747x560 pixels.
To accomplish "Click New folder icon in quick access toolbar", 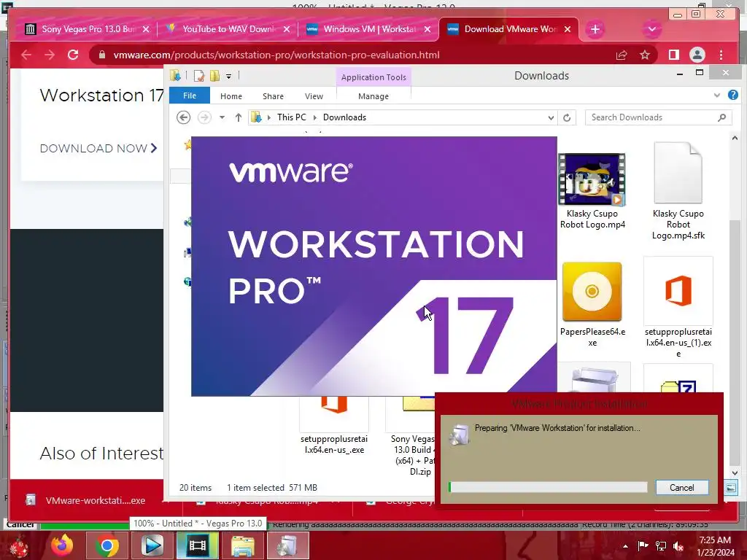I will click(215, 76).
